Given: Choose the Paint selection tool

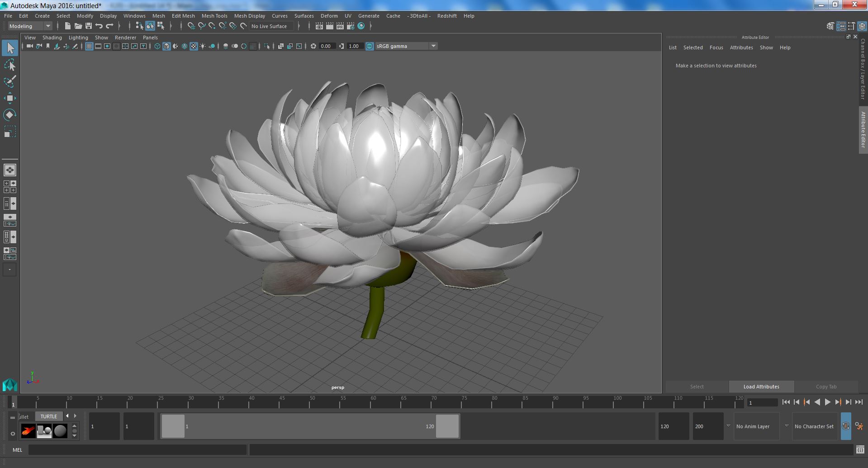Looking at the screenshot, I should tap(10, 81).
